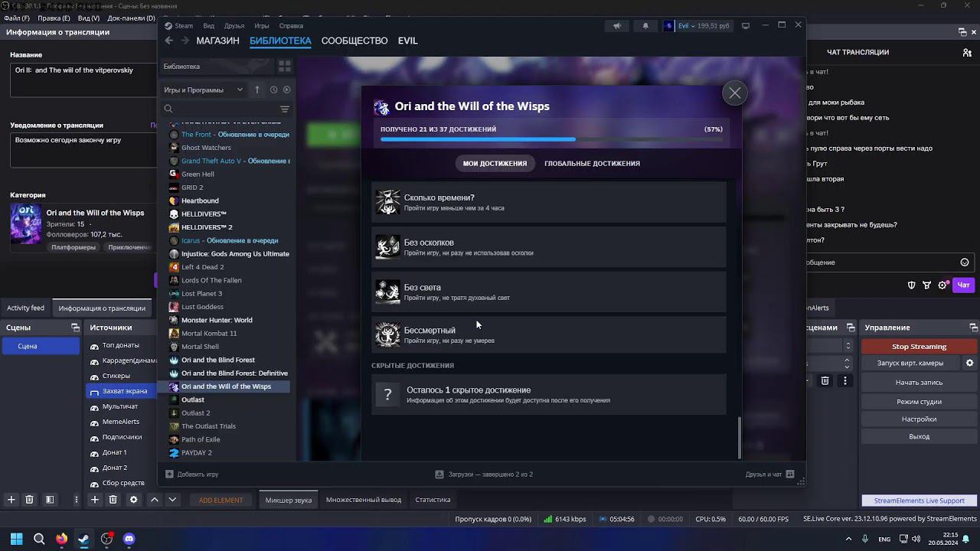Open advanced library filter icon

click(x=285, y=109)
